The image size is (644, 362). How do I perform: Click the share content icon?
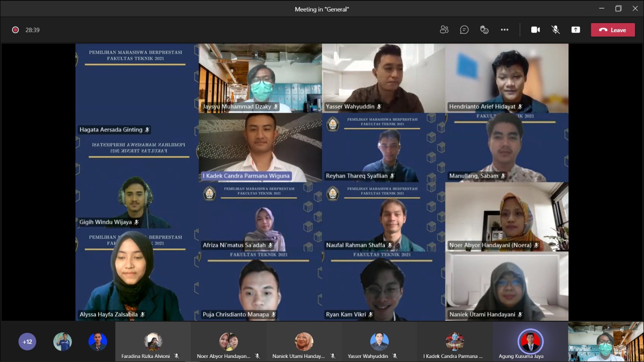coord(576,30)
